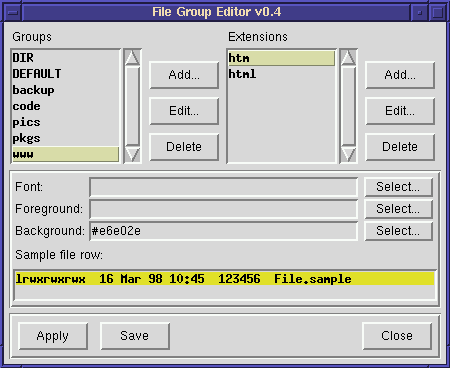This screenshot has width=450, height=368.
Task: Select the backup group
Action: pyautogui.click(x=65, y=90)
